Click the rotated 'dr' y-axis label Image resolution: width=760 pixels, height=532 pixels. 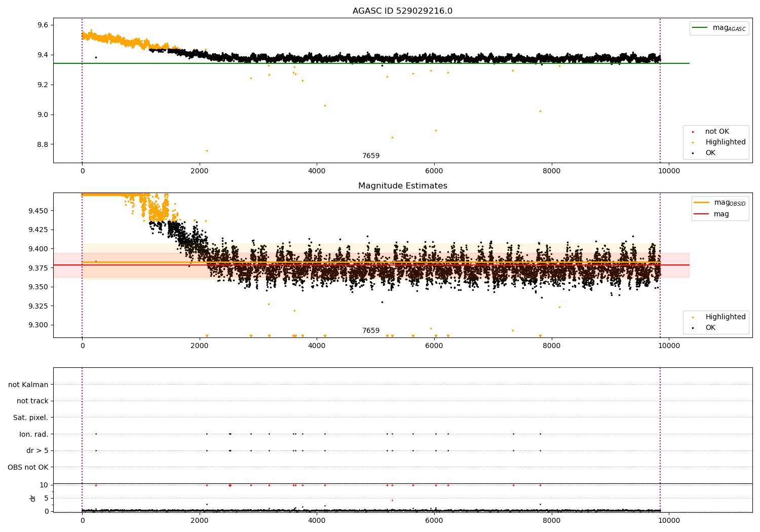point(33,498)
